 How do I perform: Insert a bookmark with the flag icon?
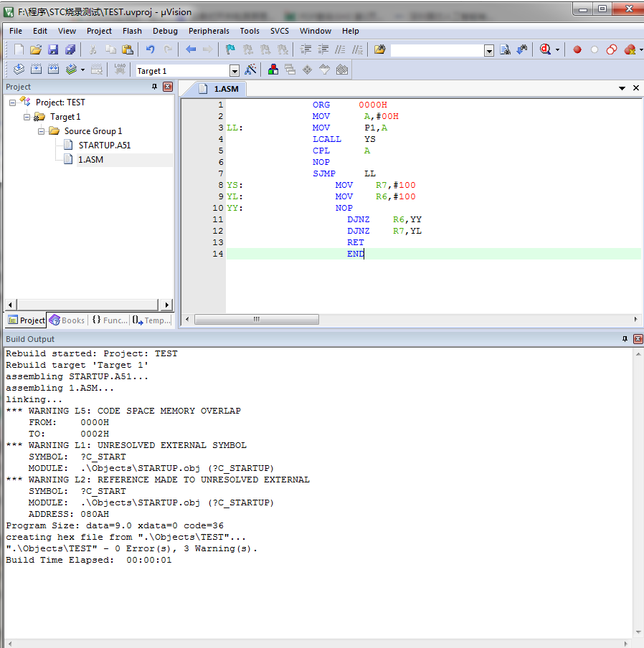pos(230,50)
